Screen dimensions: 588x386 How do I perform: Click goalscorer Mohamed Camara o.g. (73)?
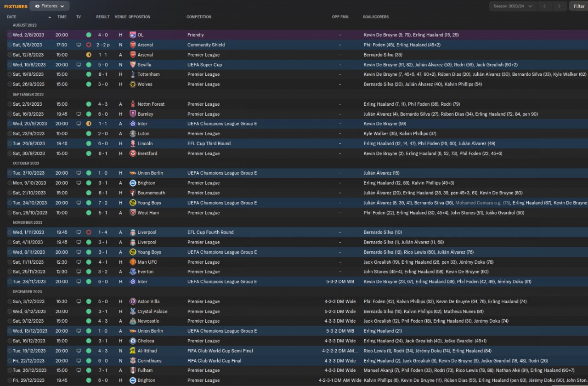pos(483,203)
